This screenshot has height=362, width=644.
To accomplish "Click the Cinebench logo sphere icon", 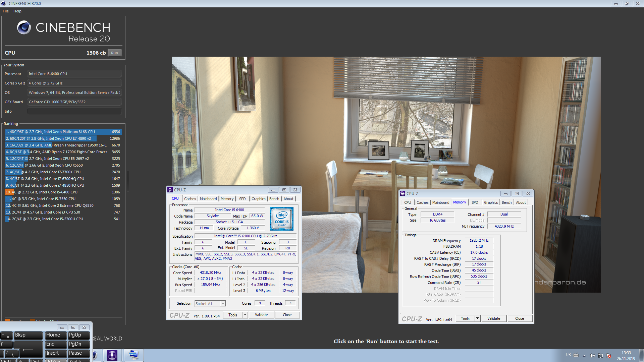I will click(24, 27).
